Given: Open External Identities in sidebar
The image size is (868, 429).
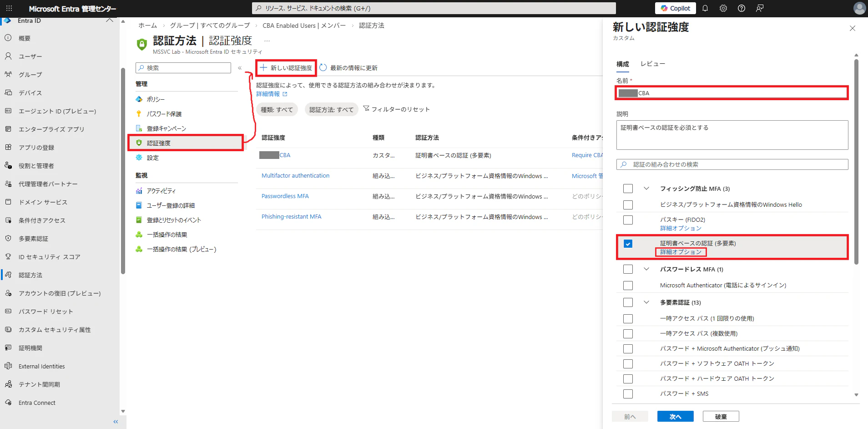Looking at the screenshot, I should pos(42,366).
